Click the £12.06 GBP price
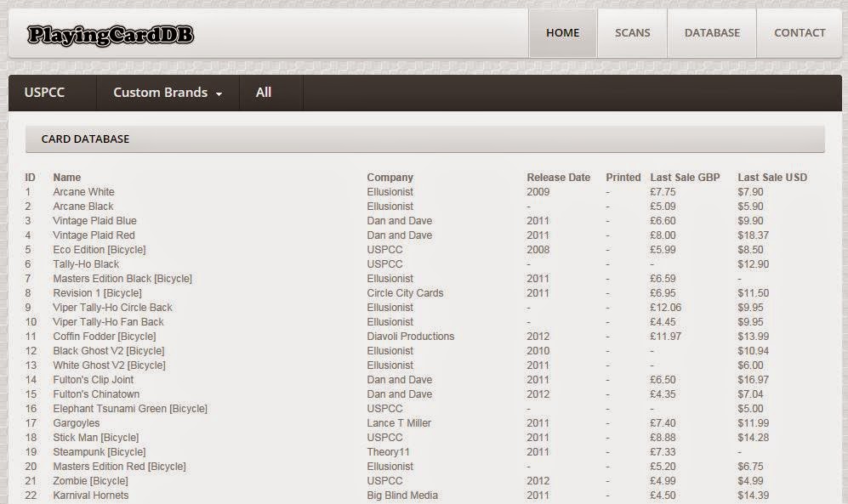Screen dimensions: 848x504 click(665, 308)
